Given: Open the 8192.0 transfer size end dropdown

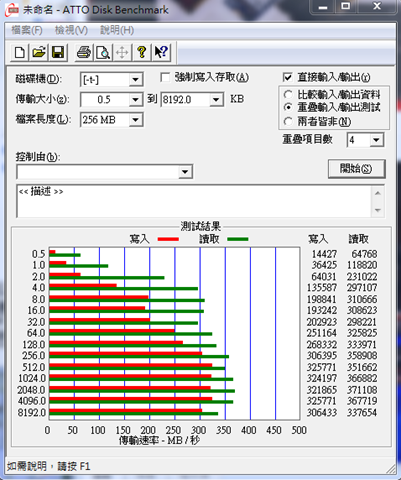Looking at the screenshot, I should (x=216, y=100).
